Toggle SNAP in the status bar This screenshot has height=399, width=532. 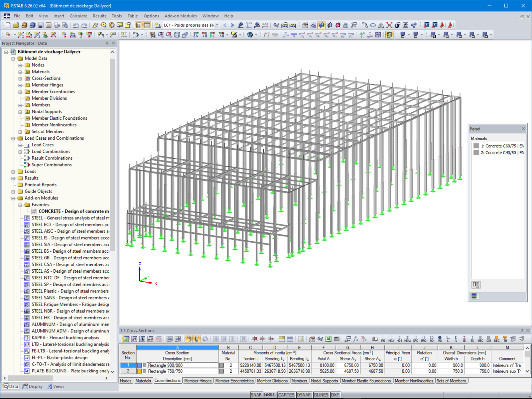(x=257, y=395)
